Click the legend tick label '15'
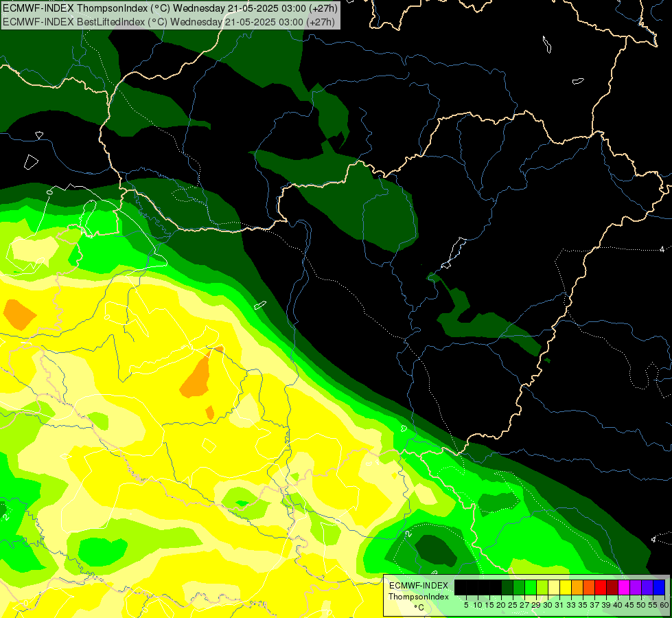The image size is (672, 618). [x=489, y=605]
